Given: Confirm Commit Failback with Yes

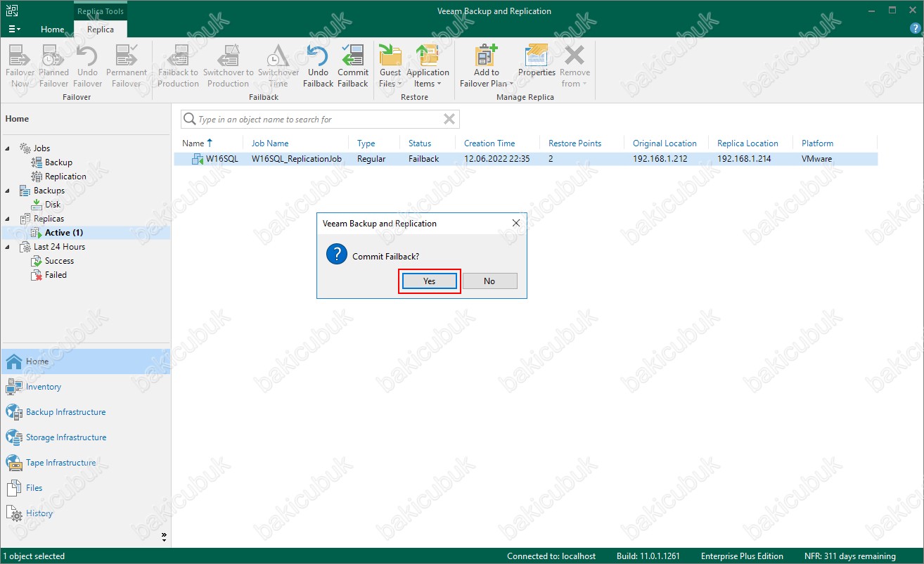Looking at the screenshot, I should (429, 281).
